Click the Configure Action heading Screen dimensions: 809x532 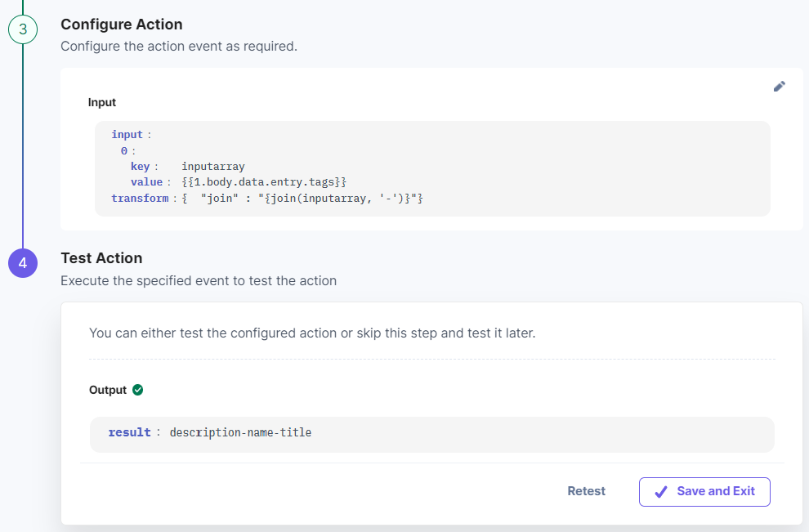point(122,25)
